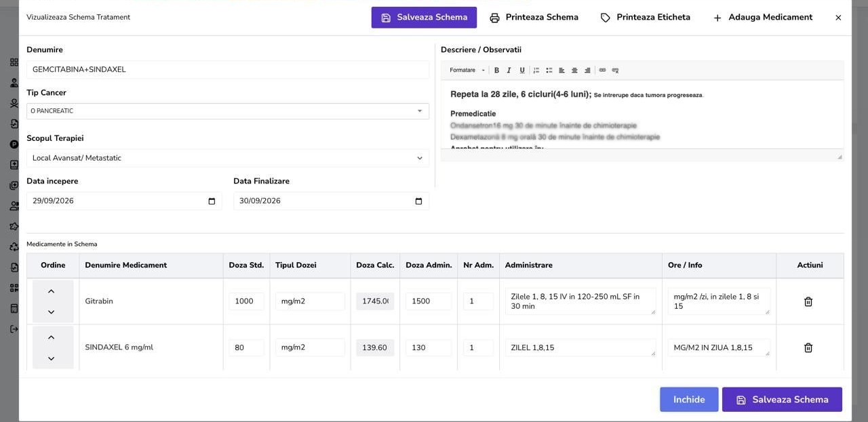This screenshot has width=868, height=422.
Task: Select Adauga Medicament in the header
Action: [x=763, y=18]
